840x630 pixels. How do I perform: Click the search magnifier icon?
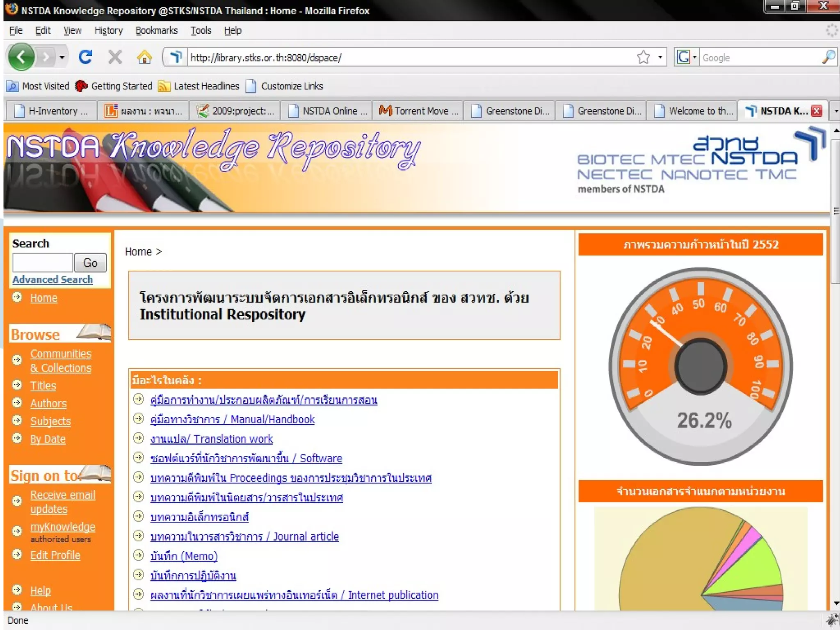click(x=829, y=57)
